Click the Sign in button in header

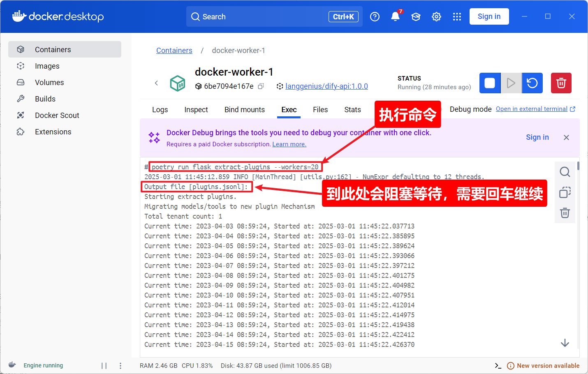(489, 16)
